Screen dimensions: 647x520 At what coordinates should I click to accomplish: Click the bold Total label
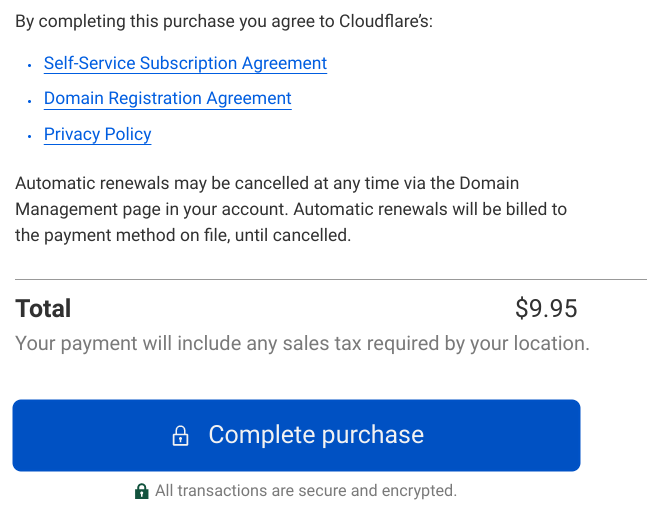(x=43, y=308)
